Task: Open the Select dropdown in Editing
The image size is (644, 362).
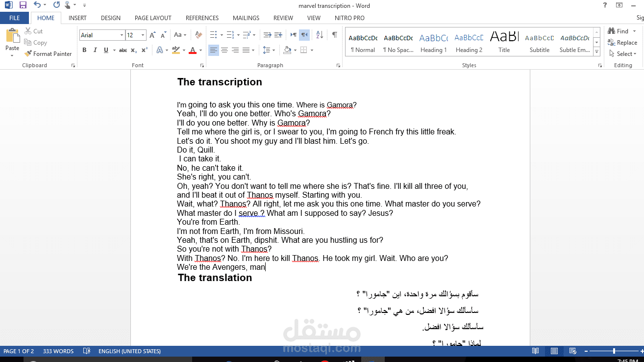Action: pos(623,54)
